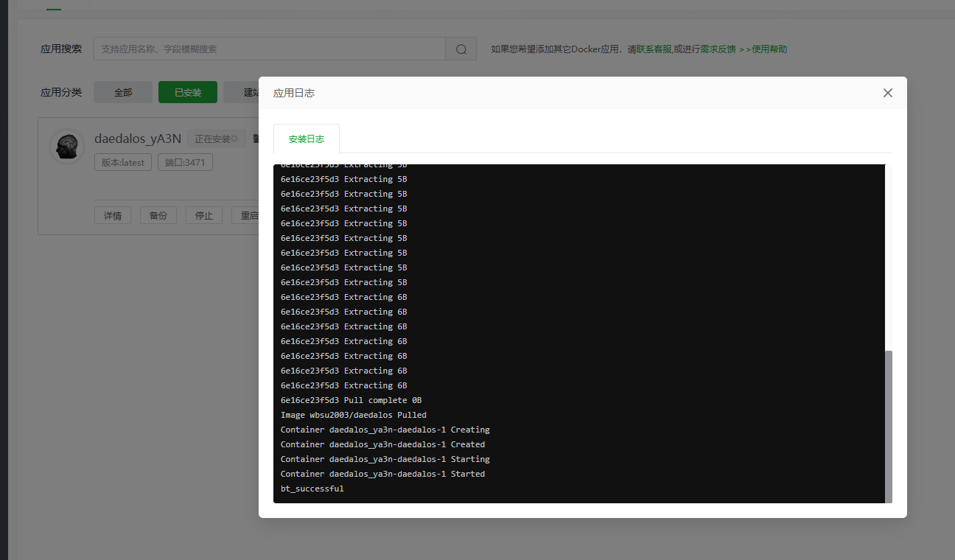Click the 详情 button for daedalos
The height and width of the screenshot is (560, 955).
(x=113, y=215)
